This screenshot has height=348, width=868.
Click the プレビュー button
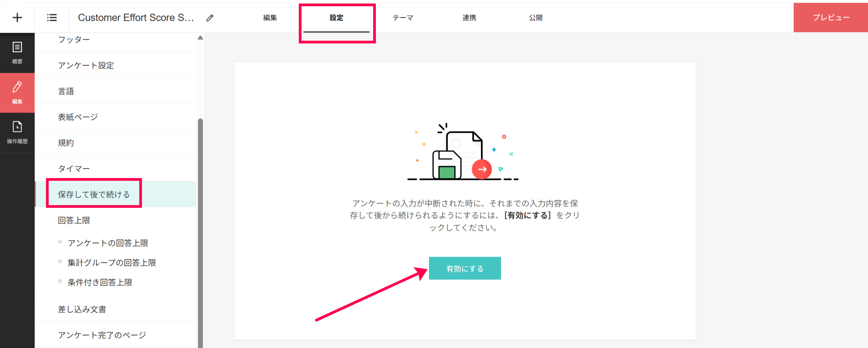click(831, 18)
